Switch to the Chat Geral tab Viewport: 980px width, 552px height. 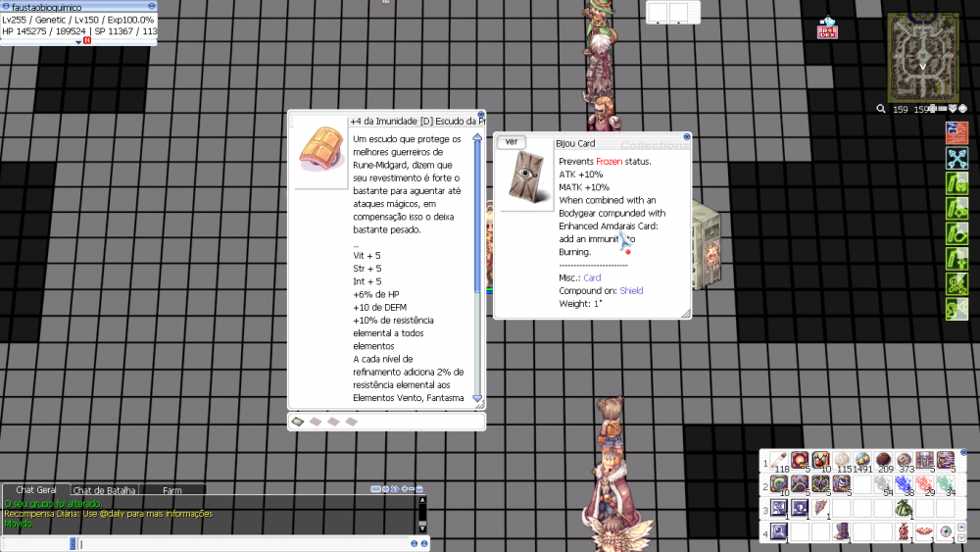tap(35, 490)
